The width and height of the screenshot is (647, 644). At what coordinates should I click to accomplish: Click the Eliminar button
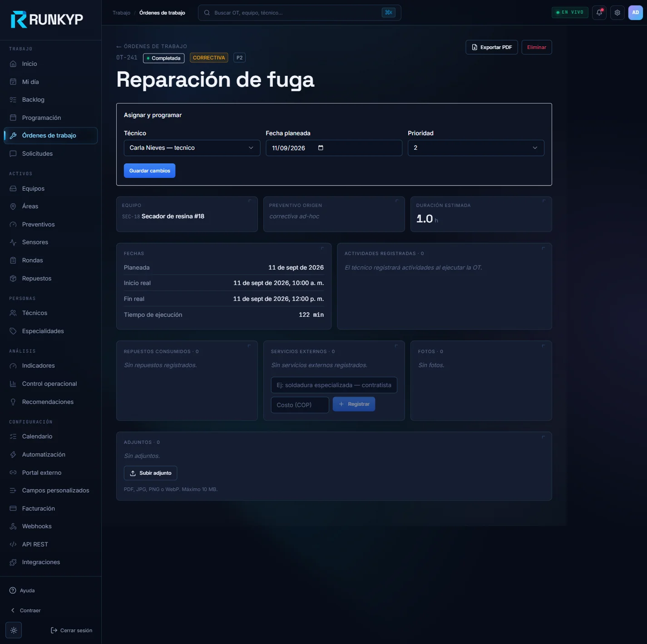(x=537, y=47)
